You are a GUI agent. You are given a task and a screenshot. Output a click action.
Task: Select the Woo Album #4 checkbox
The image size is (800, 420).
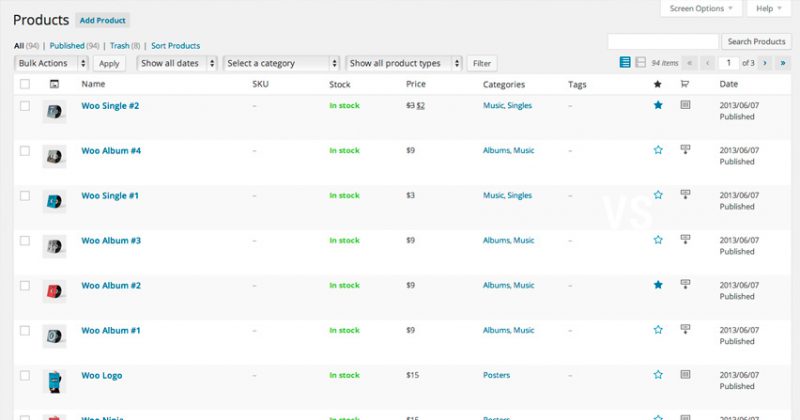24,151
